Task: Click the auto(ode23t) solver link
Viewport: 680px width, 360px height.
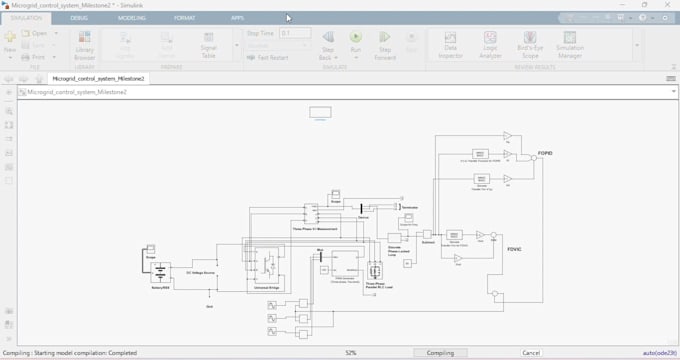Action: coord(659,353)
